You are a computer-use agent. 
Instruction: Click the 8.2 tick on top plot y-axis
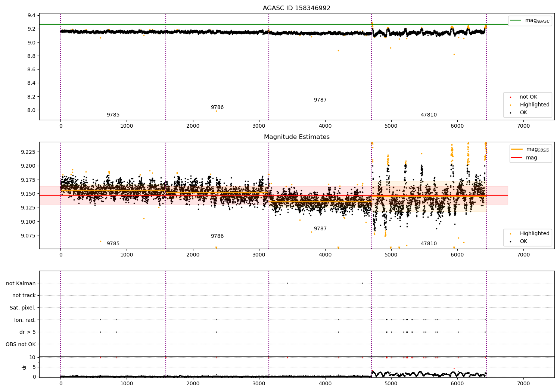click(x=31, y=97)
